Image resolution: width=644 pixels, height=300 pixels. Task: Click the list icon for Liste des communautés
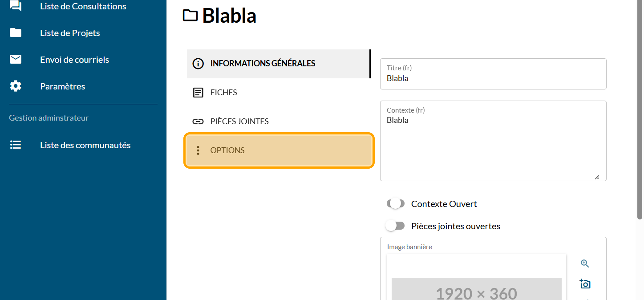[16, 145]
